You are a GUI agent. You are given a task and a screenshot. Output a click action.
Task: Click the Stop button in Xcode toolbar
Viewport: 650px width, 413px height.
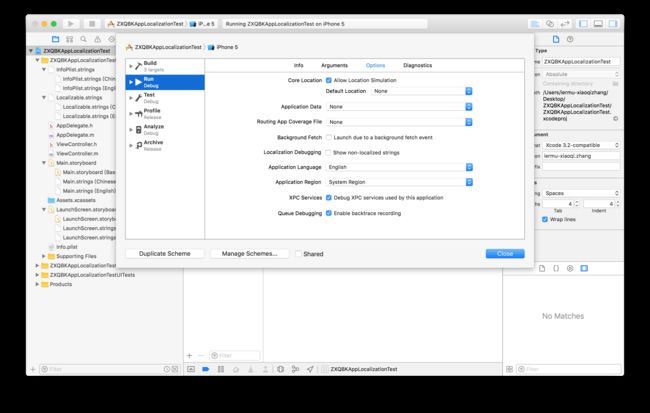[92, 24]
